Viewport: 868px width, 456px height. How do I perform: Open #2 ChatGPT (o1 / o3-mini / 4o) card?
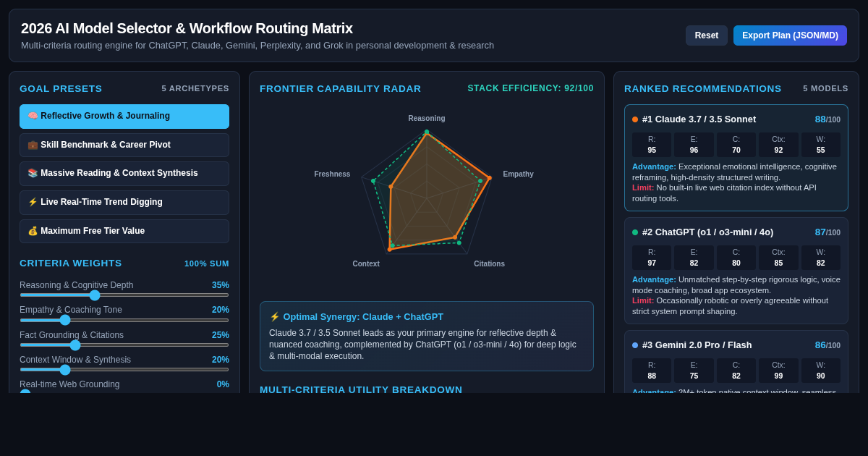click(736, 271)
